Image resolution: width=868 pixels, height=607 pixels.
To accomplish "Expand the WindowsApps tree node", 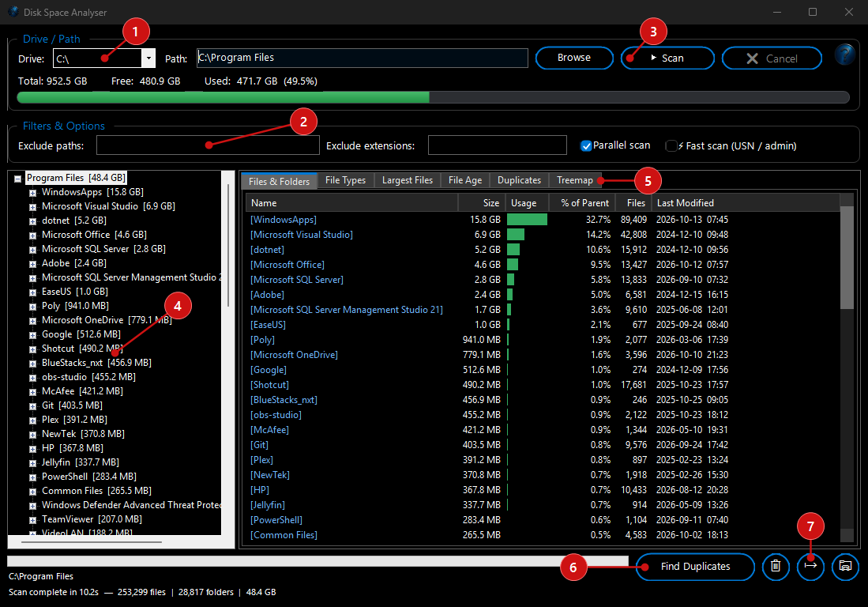I will (x=32, y=193).
